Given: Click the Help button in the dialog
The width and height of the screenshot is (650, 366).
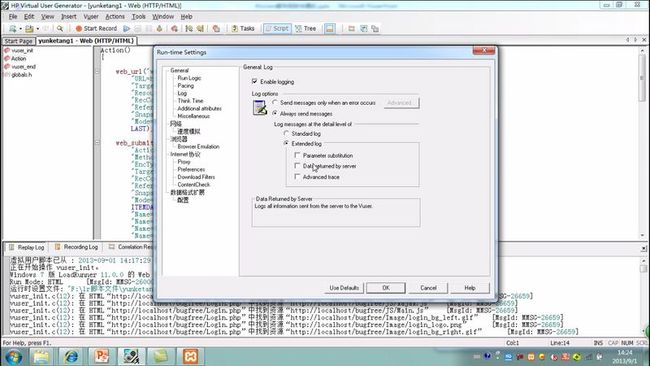Looking at the screenshot, I should coord(470,288).
